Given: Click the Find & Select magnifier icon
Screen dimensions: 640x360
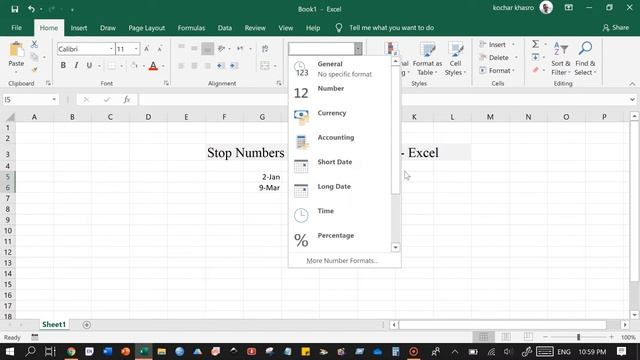Looking at the screenshot, I should [585, 49].
